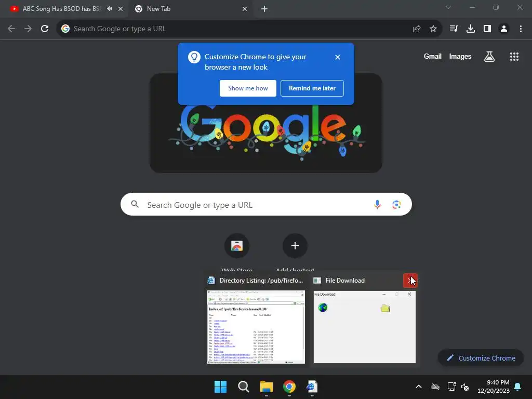Close the ABC Song YouTube tab
The width and height of the screenshot is (532, 399).
tap(121, 9)
